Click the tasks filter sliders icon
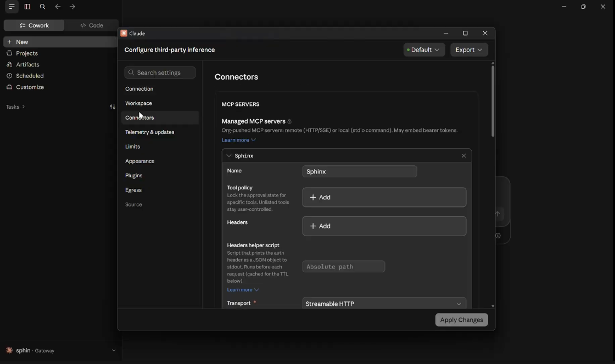Image resolution: width=615 pixels, height=364 pixels. [113, 107]
